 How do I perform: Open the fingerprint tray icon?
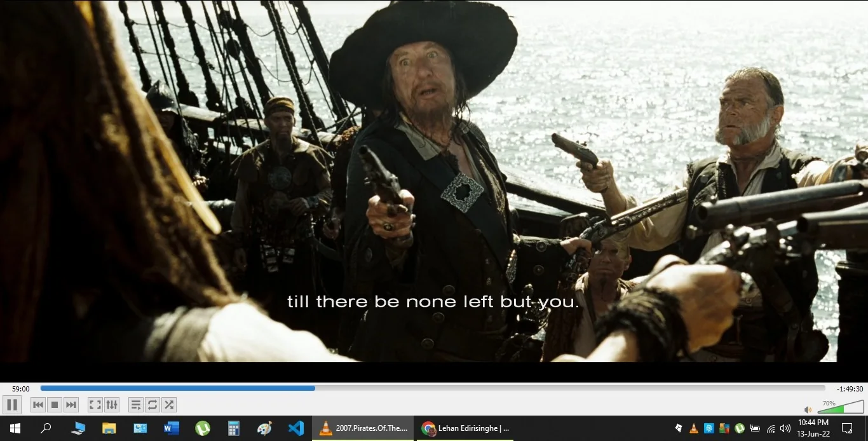tap(709, 428)
